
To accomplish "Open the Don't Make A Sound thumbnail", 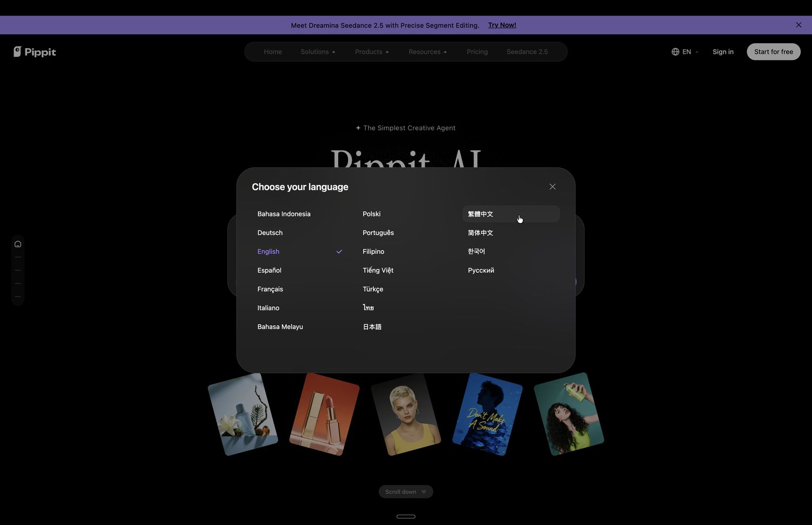I will (487, 414).
